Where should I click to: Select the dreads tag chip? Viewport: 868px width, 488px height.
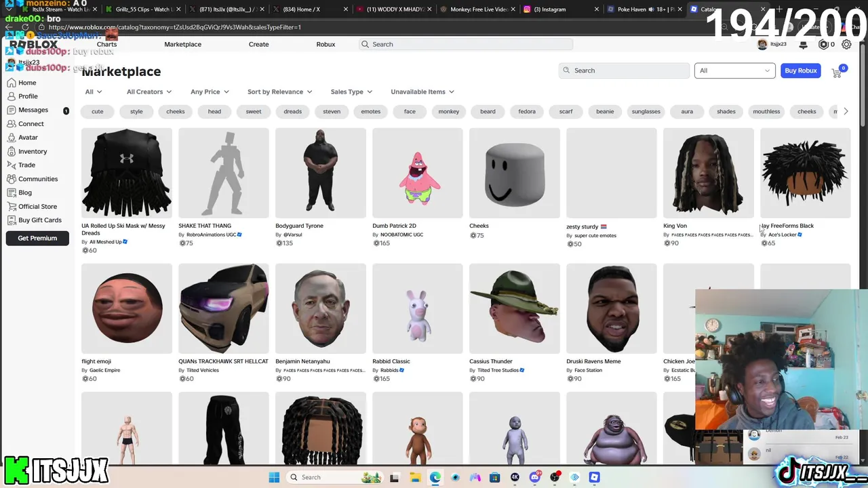tap(293, 111)
